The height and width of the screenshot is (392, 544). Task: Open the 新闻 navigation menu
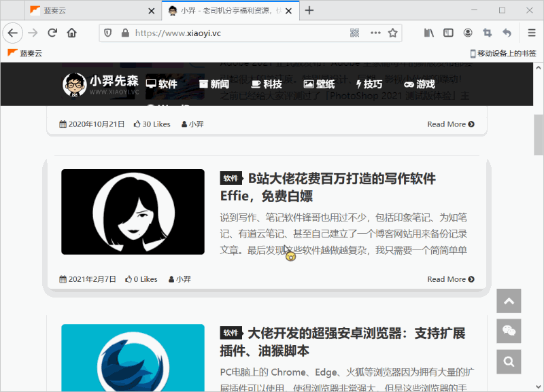coord(214,84)
